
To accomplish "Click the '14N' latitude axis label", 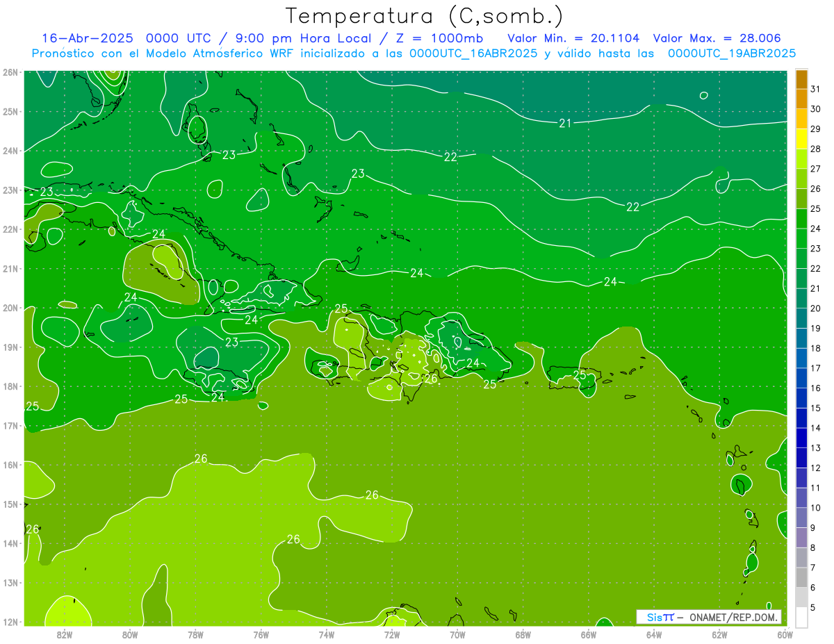I will tap(10, 543).
